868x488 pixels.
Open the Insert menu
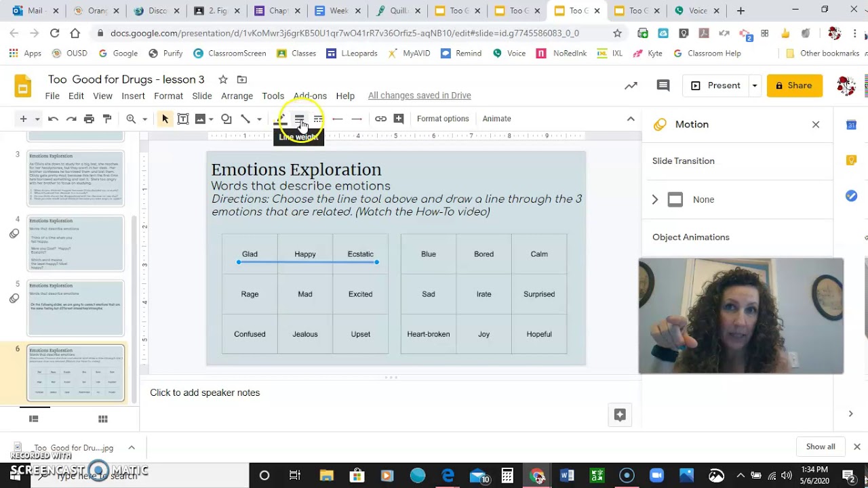[x=133, y=96]
